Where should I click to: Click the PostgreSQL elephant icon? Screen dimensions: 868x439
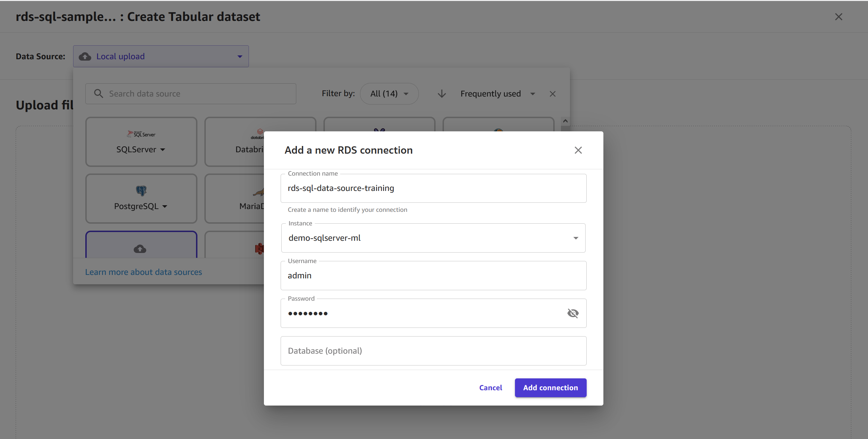pyautogui.click(x=141, y=191)
